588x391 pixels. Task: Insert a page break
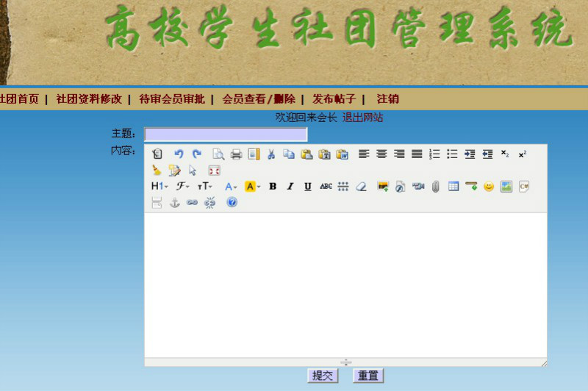point(157,202)
